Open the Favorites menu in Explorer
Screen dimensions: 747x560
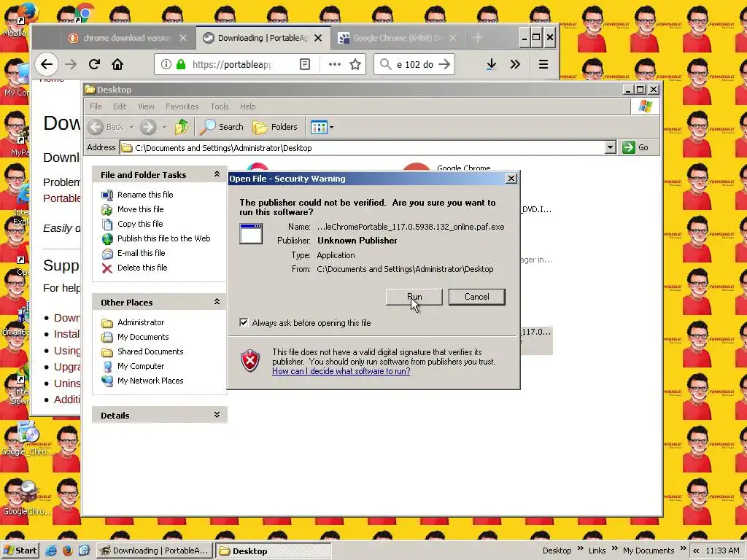pyautogui.click(x=182, y=106)
